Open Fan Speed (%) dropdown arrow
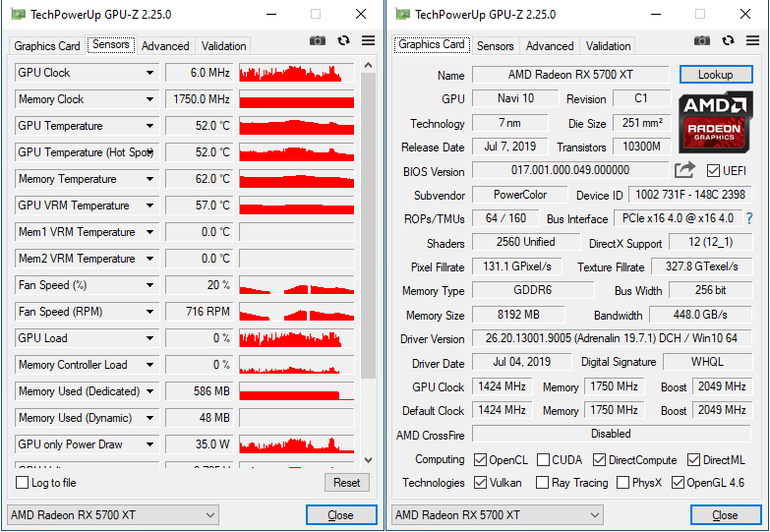 point(149,285)
